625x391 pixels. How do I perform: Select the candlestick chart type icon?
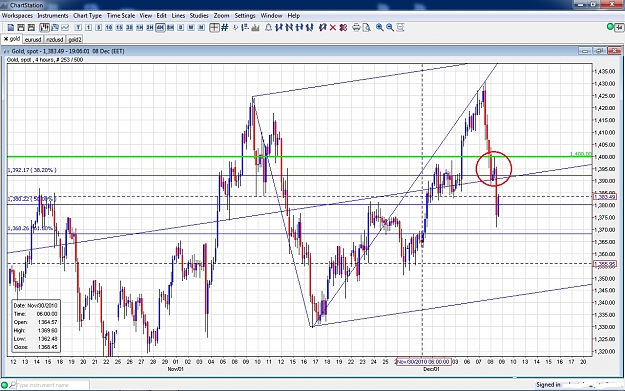point(45,28)
